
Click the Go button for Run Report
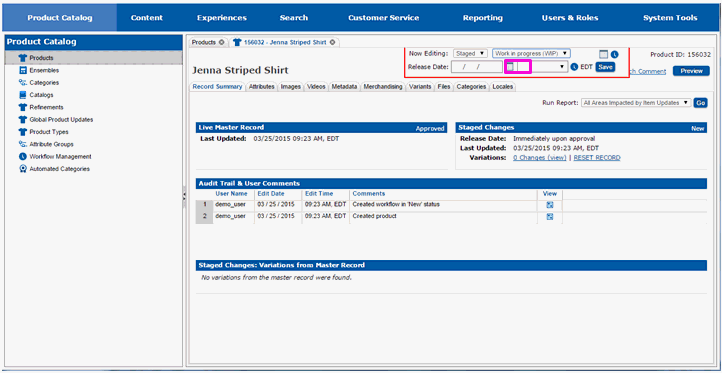700,103
